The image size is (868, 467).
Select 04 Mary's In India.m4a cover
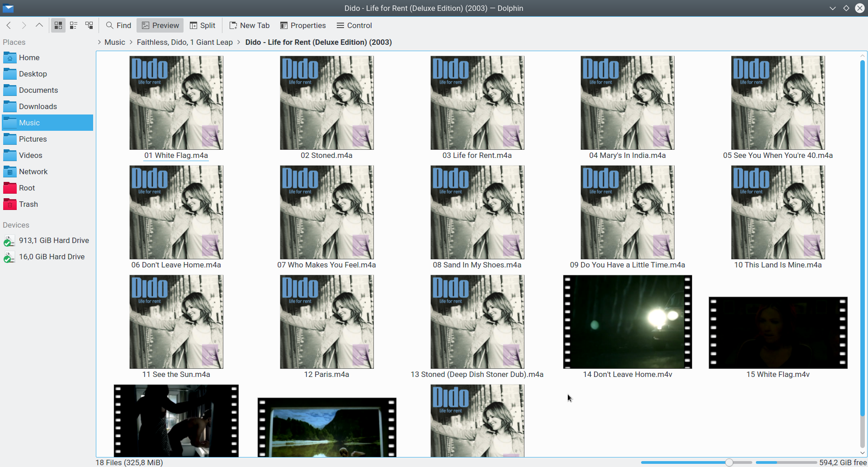point(627,103)
